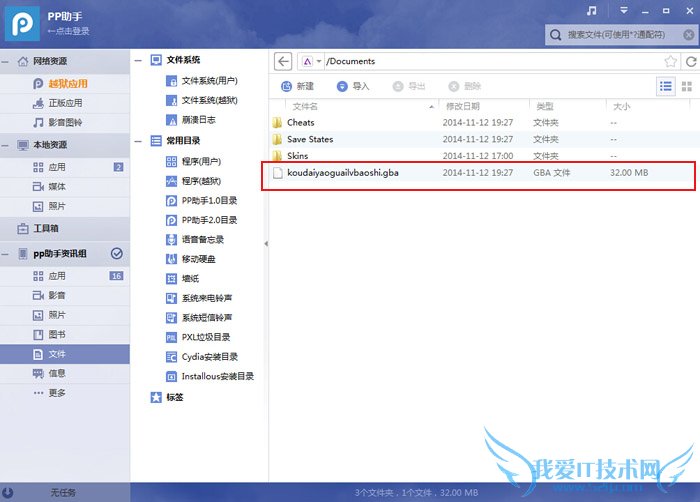Select the Save States folder
This screenshot has height=502, width=700.
pyautogui.click(x=484, y=139)
